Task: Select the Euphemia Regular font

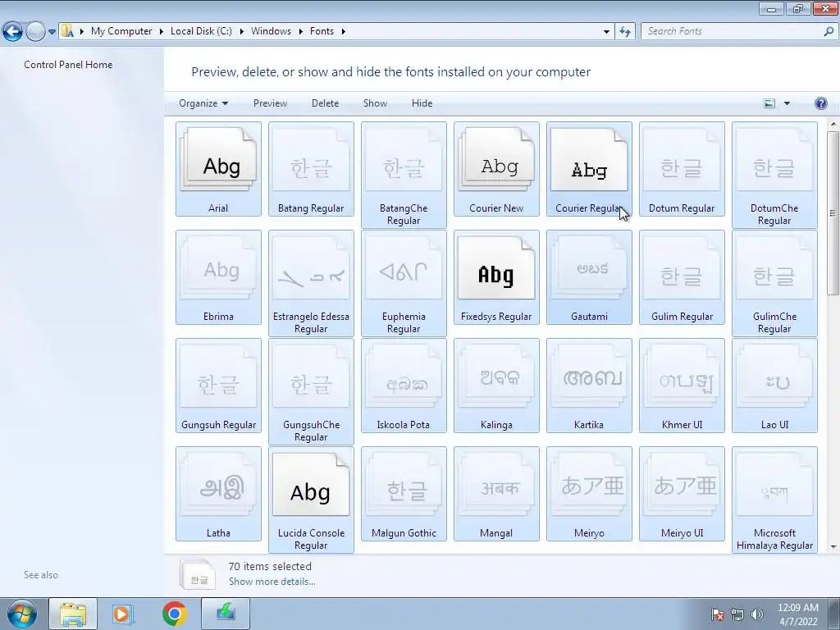Action: click(x=404, y=283)
